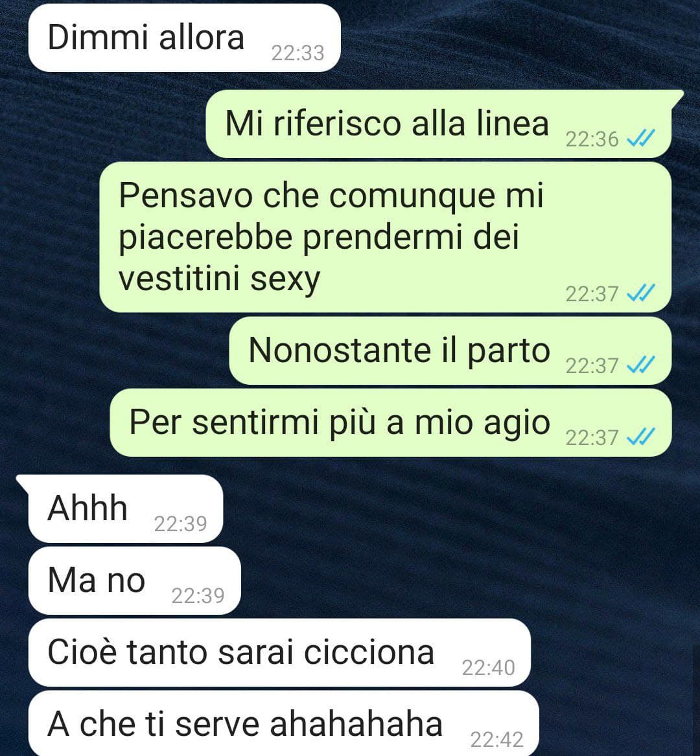The width and height of the screenshot is (700, 756).
Task: Click the blue double check on vestitini sexy message
Action: 640,293
